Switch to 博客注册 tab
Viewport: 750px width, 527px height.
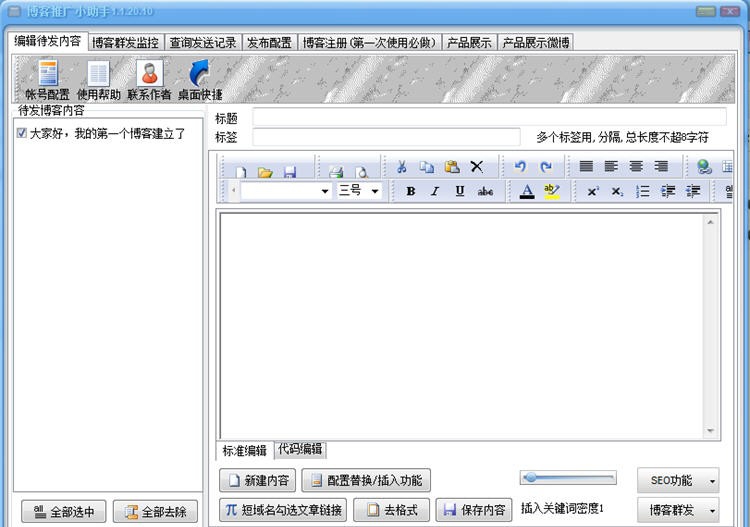point(370,43)
